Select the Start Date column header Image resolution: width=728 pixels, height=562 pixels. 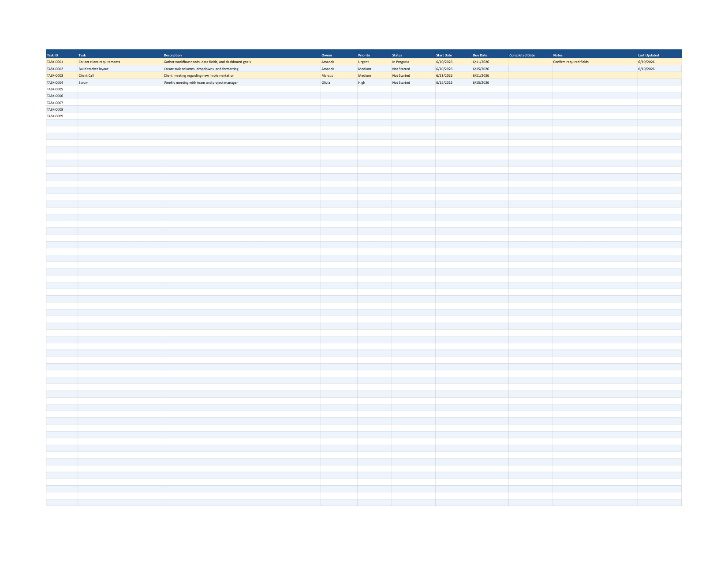(x=453, y=55)
